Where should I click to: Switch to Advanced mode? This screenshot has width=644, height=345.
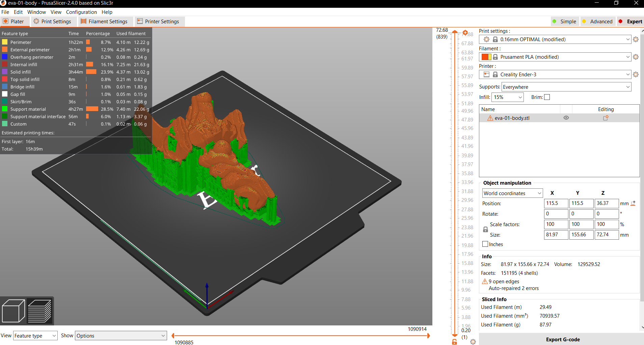pyautogui.click(x=598, y=21)
